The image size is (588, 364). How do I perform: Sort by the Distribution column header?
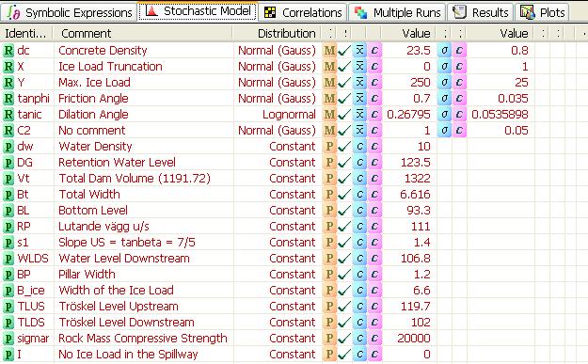pos(278,33)
